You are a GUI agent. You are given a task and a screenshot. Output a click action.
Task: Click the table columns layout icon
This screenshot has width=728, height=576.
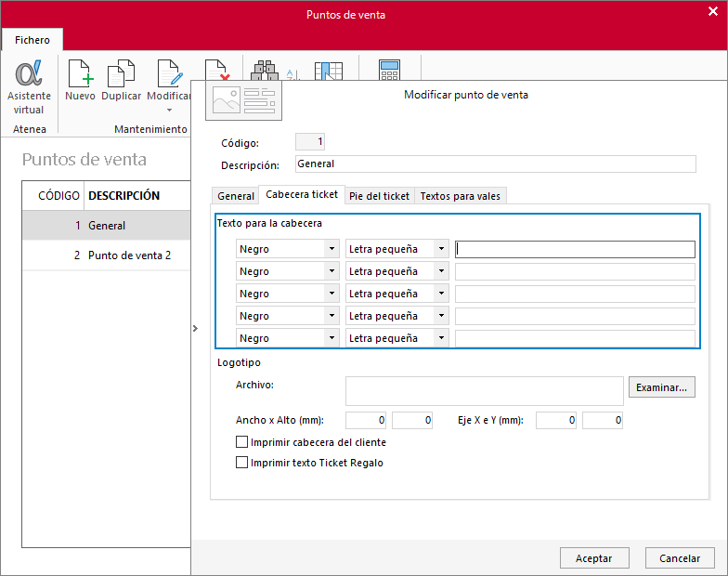329,71
